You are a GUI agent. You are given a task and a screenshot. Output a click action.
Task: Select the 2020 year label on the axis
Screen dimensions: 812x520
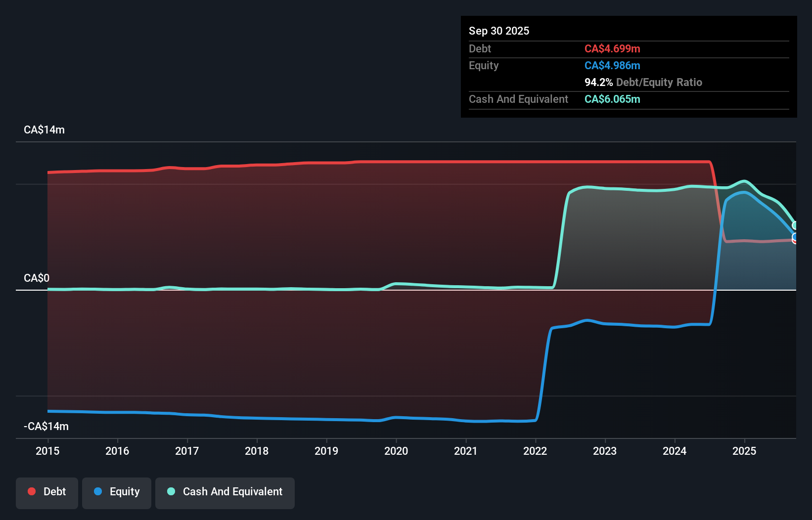396,451
